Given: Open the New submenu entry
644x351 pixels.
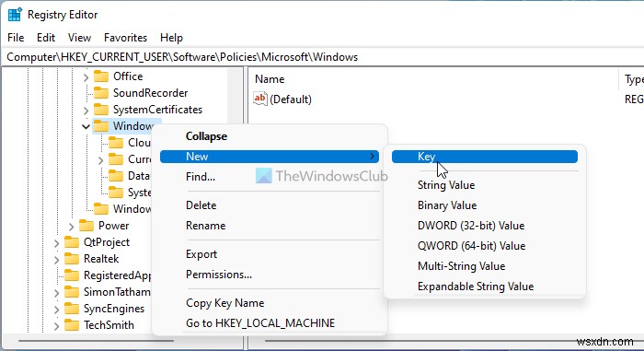Looking at the screenshot, I should click(x=270, y=157).
